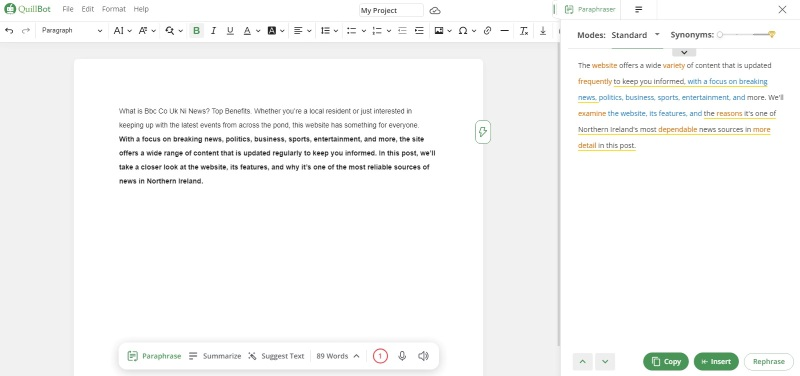Redo the last undone edit
Image resolution: width=800 pixels, height=376 pixels.
point(26,31)
